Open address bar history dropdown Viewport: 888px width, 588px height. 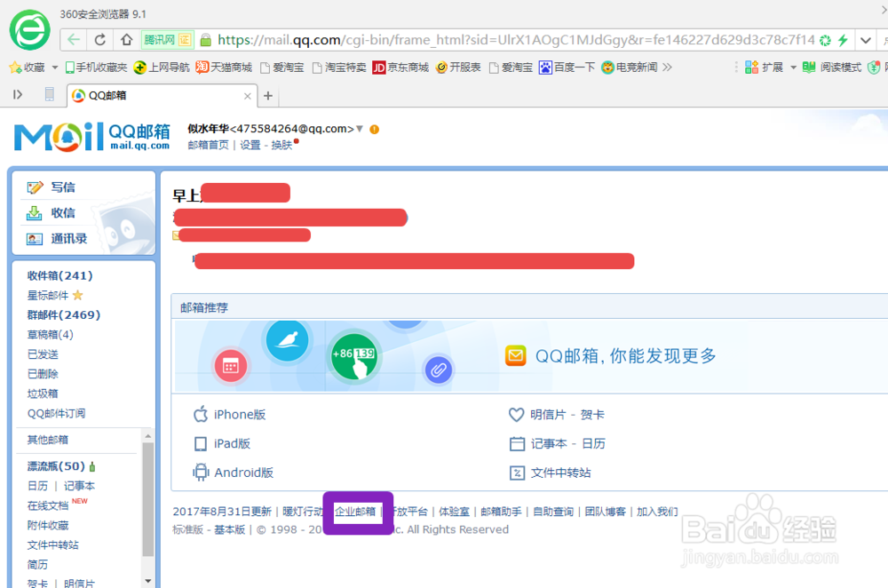[865, 40]
